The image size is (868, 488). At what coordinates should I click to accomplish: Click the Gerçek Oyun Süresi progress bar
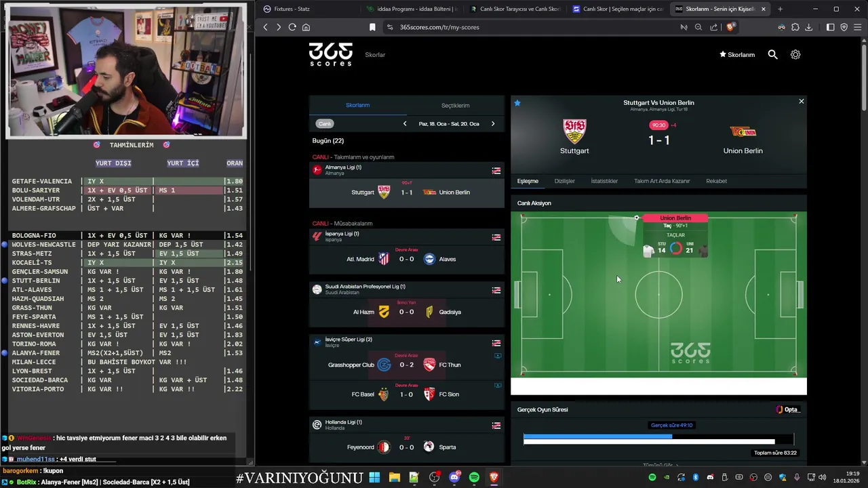(x=658, y=439)
